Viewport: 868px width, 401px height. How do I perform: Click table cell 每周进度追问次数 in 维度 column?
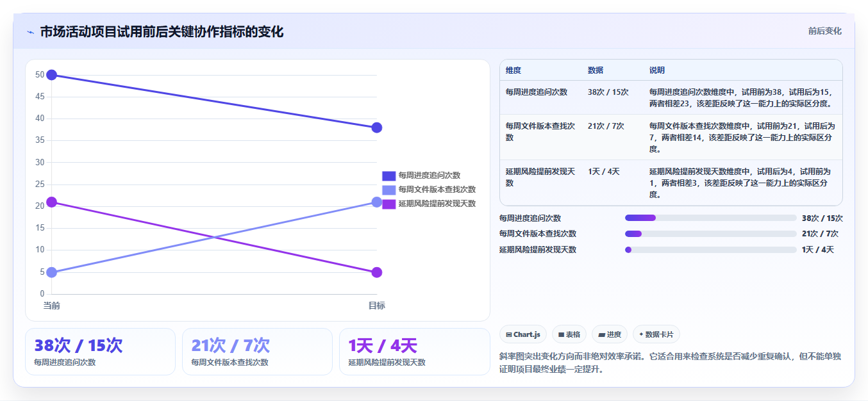click(x=537, y=92)
